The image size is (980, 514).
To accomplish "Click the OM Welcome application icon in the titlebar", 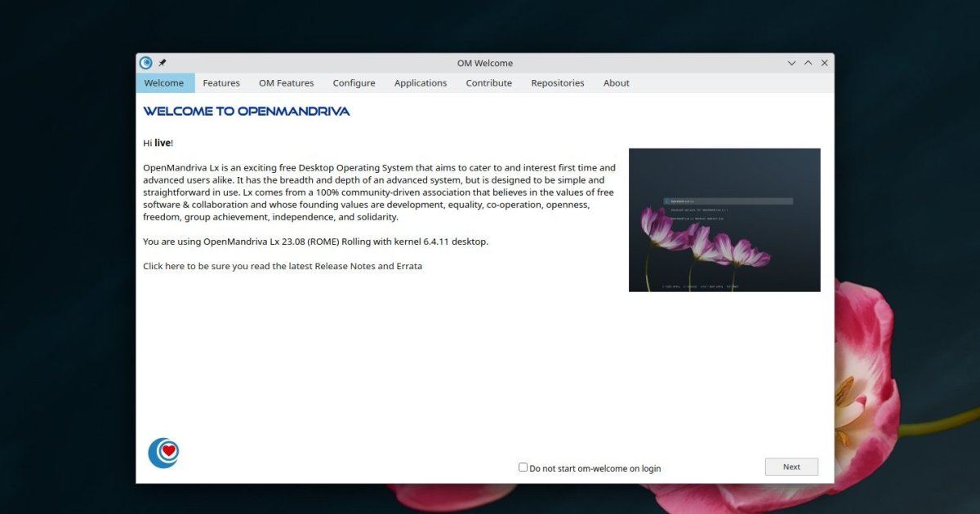I will [146, 62].
